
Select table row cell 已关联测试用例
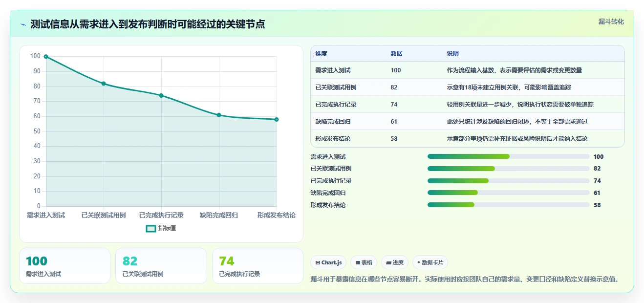[x=336, y=87]
